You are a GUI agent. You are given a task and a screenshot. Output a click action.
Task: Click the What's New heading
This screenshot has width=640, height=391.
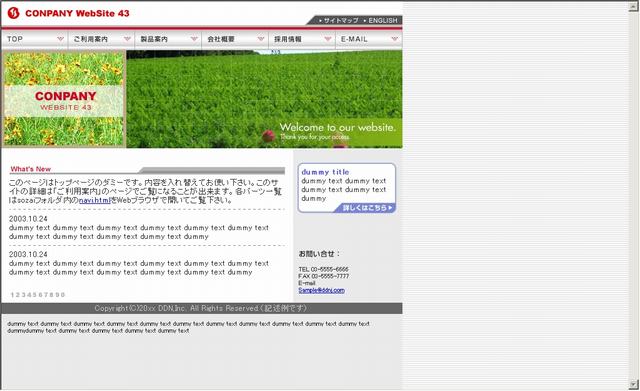point(31,169)
